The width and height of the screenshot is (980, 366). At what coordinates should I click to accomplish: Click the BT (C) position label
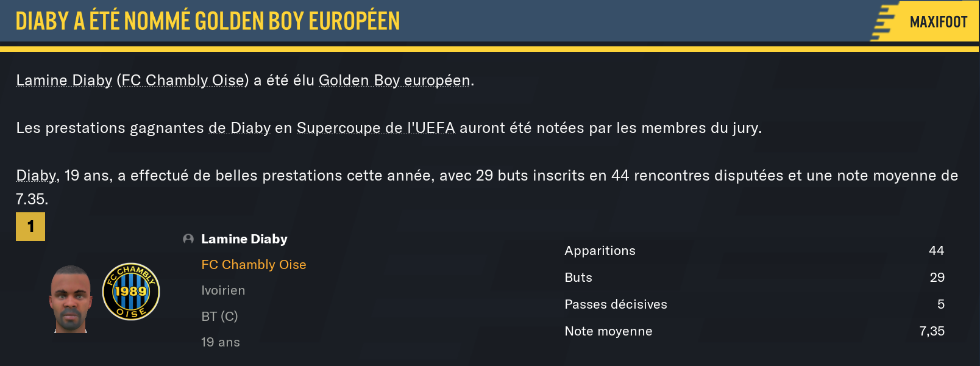click(219, 316)
